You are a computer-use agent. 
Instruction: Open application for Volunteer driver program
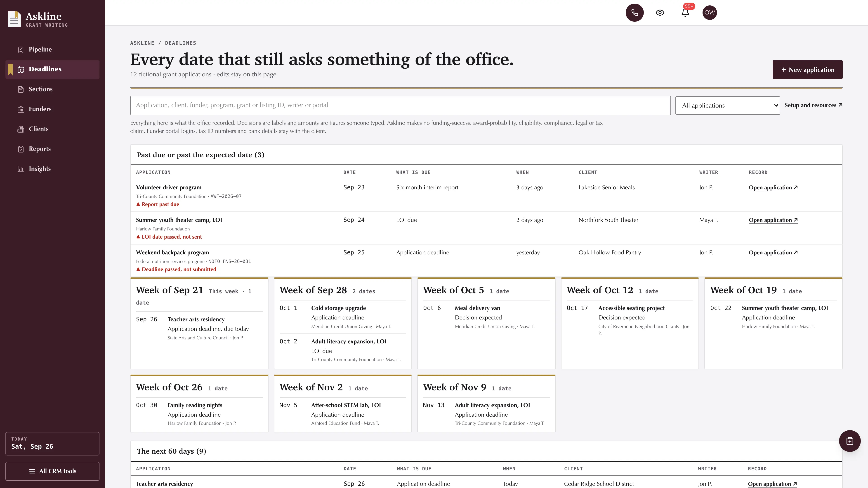click(773, 188)
